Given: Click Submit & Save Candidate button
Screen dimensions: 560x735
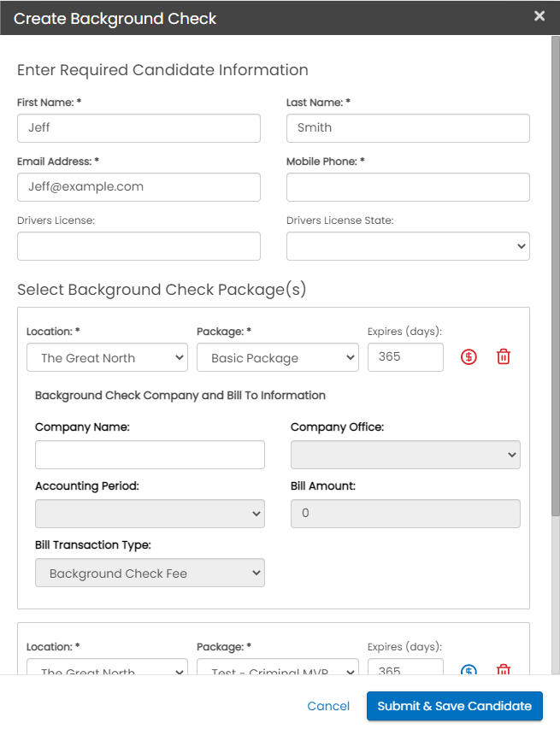Looking at the screenshot, I should [x=455, y=706].
